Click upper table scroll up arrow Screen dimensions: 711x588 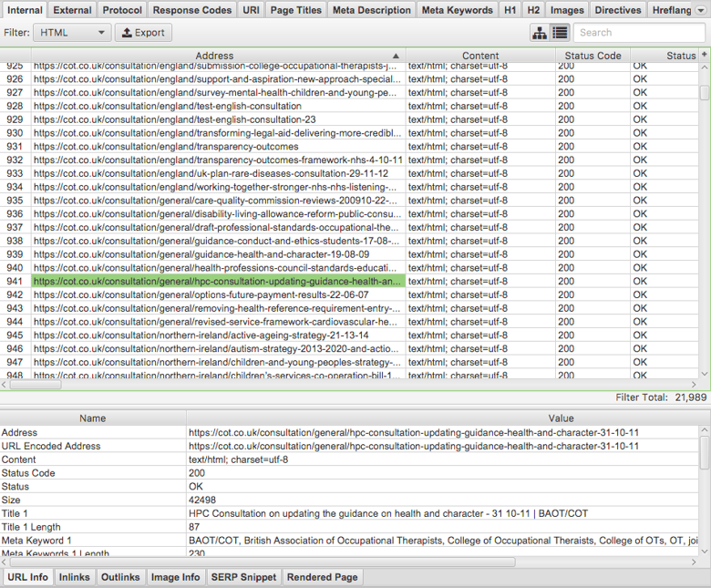point(705,67)
